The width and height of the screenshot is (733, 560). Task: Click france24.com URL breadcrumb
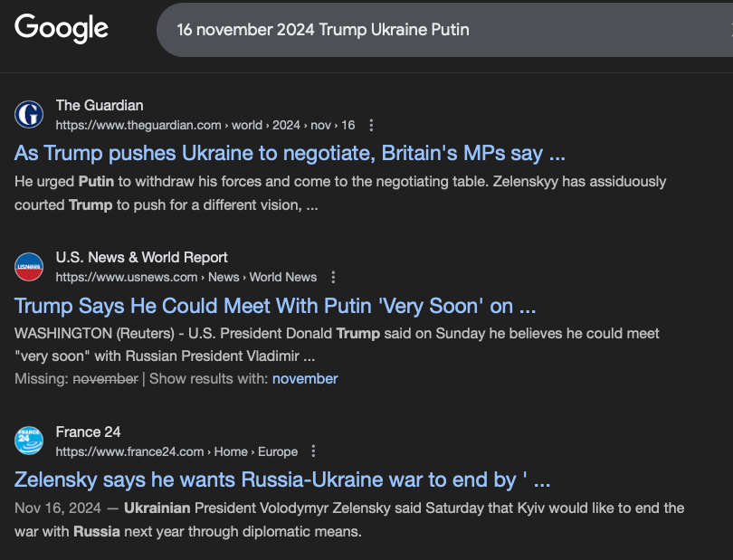click(176, 451)
